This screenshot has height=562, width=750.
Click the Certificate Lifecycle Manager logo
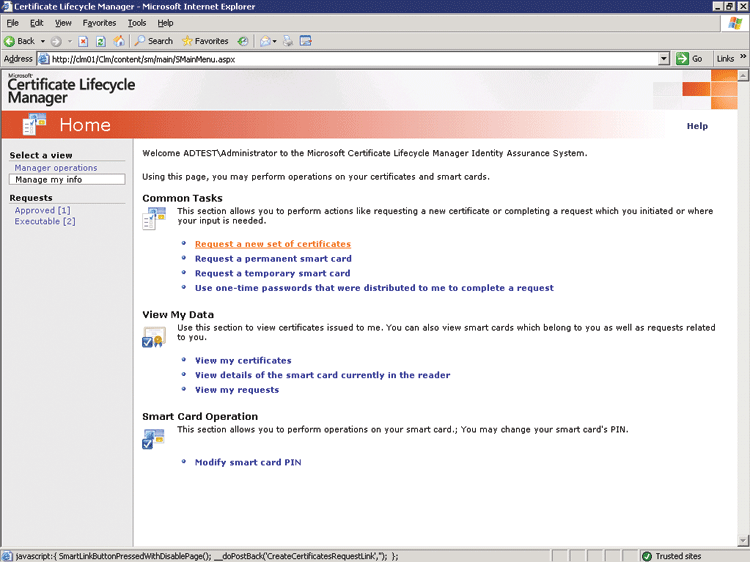(x=71, y=89)
